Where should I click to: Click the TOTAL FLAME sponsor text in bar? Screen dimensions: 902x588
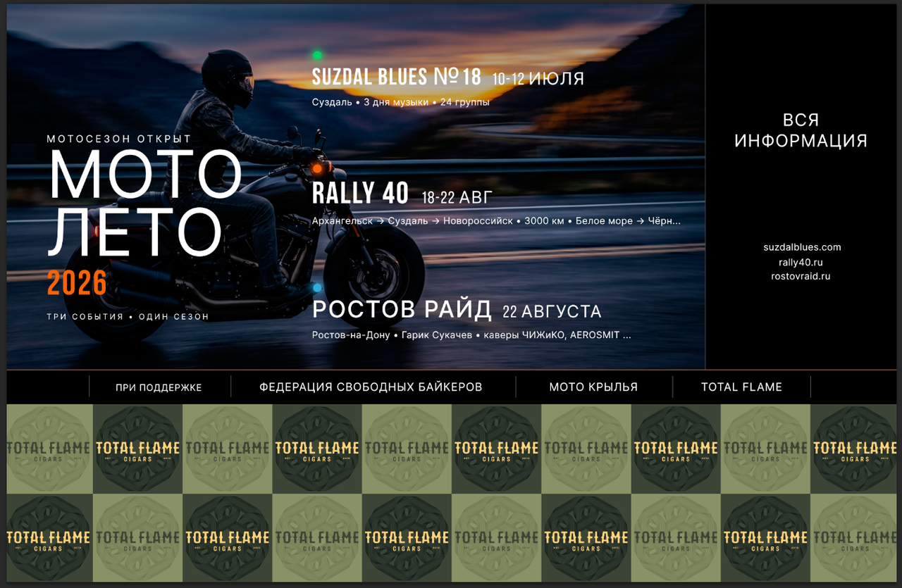click(741, 387)
